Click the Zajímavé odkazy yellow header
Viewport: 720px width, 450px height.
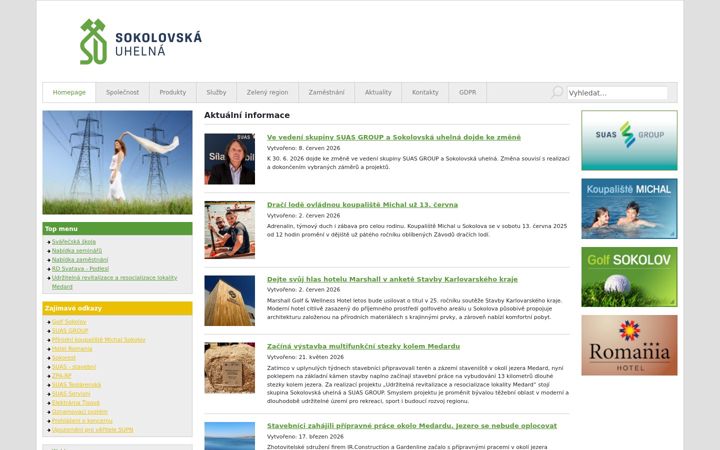coord(118,308)
